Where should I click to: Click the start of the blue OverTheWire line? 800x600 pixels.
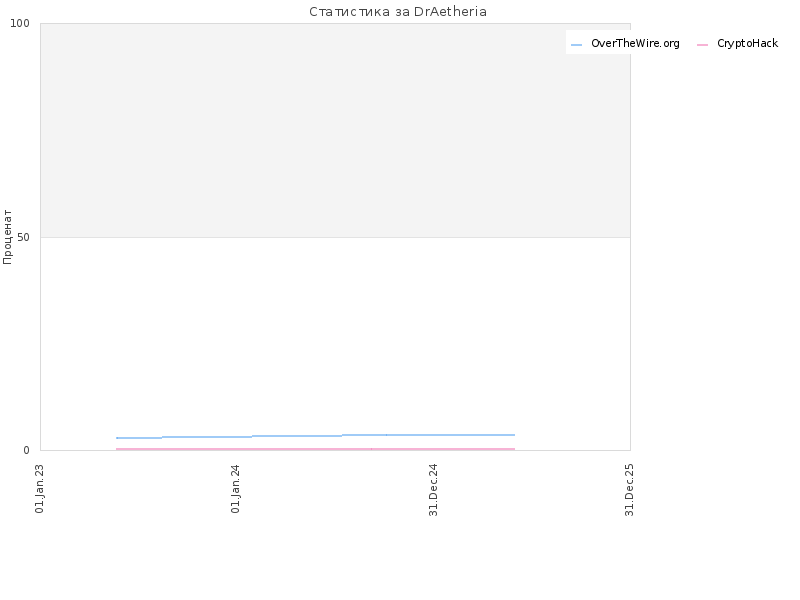point(117,438)
